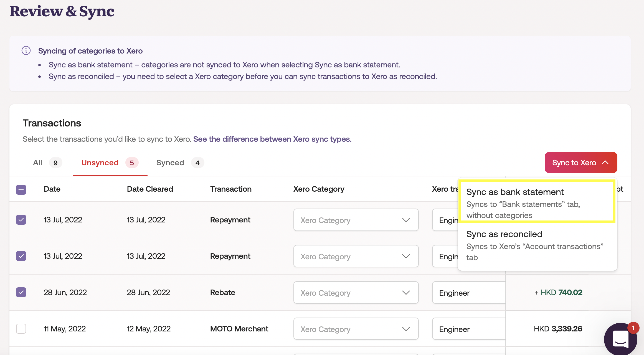Open Xero Category dropdown for first Repayment row
The height and width of the screenshot is (355, 644).
pyautogui.click(x=356, y=220)
